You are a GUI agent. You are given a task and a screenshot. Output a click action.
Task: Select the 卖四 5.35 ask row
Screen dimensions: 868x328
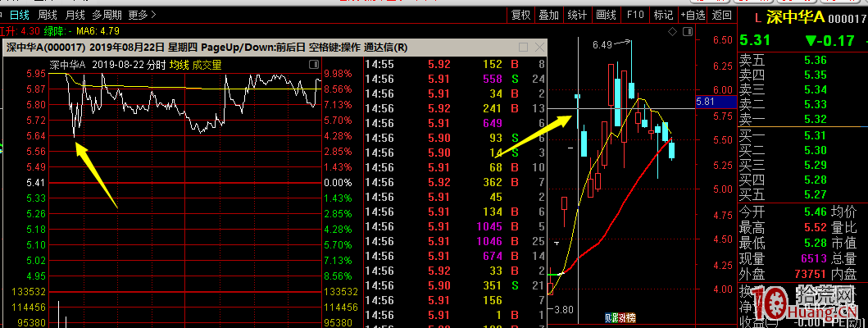coord(802,75)
